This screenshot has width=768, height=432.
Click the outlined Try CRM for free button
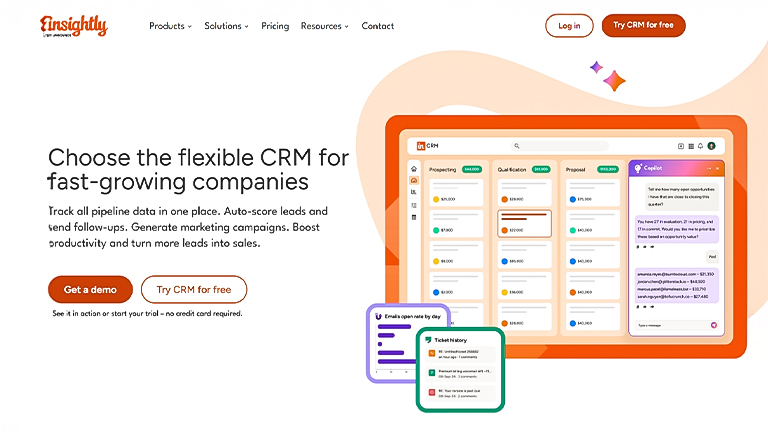194,290
